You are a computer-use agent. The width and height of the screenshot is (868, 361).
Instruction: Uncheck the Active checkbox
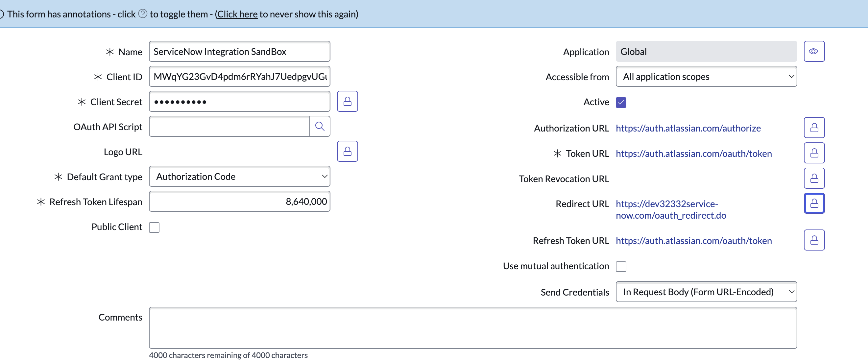[621, 102]
